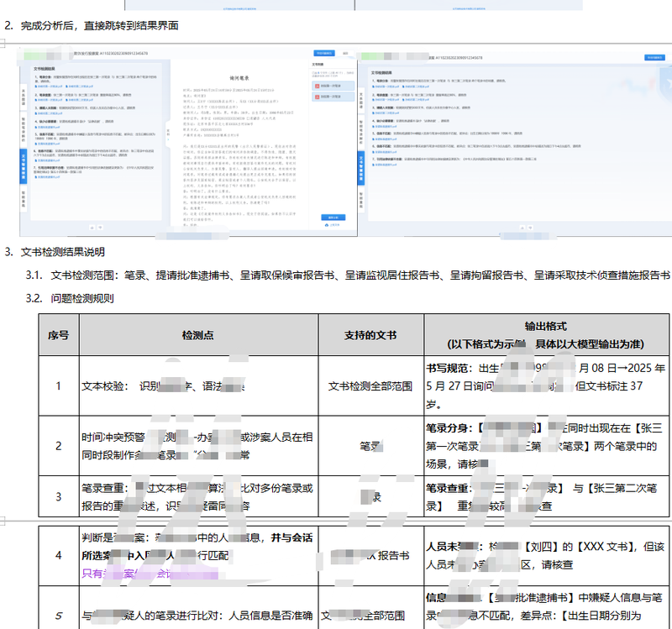
Task: Click the 检测点 table header cell
Action: coord(198,335)
